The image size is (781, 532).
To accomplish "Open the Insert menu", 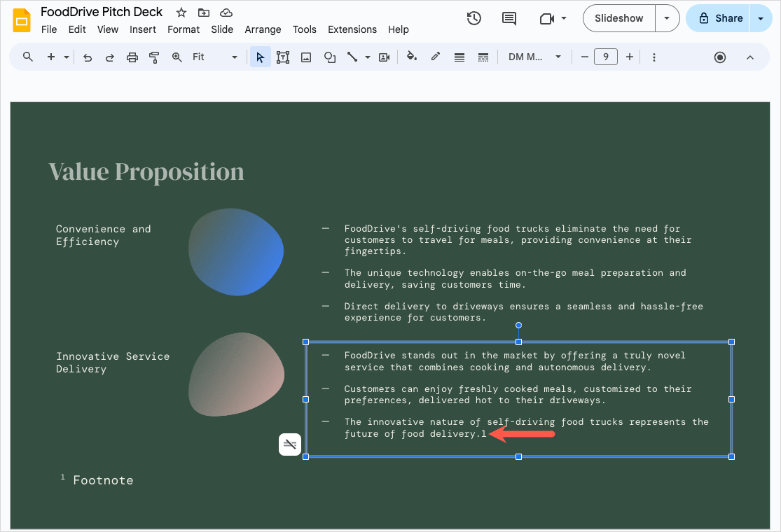I will pos(142,29).
